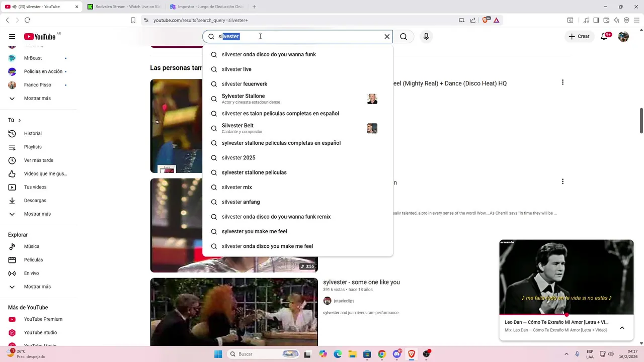Open 'sylvester - some one like you' video title
Screen dimensions: 644x362
(x=361, y=282)
